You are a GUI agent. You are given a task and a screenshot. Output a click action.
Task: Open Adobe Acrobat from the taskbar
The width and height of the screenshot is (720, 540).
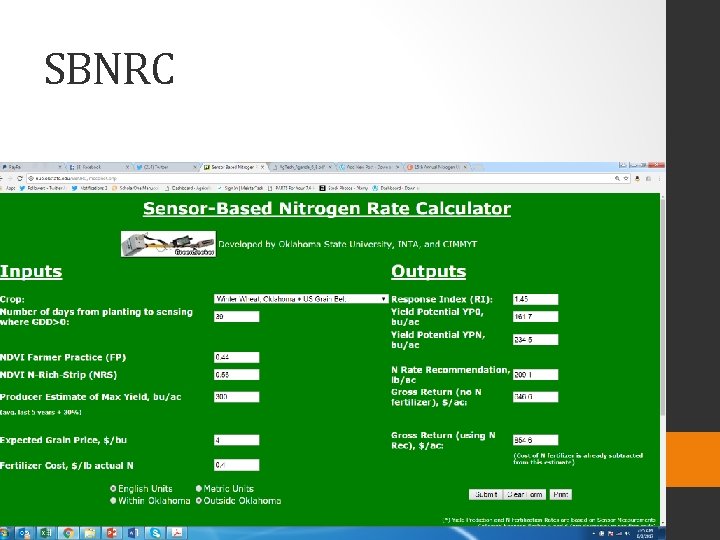tap(177, 533)
